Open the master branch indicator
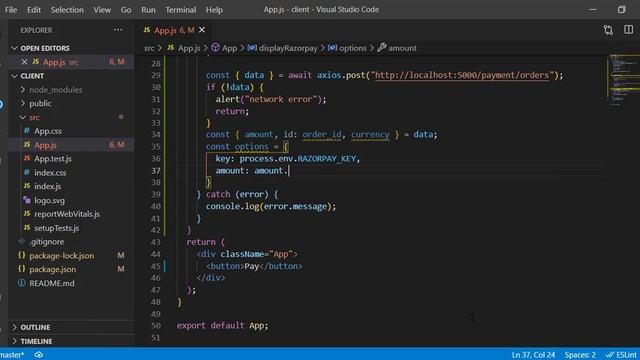The width and height of the screenshot is (640, 360). (x=12, y=355)
